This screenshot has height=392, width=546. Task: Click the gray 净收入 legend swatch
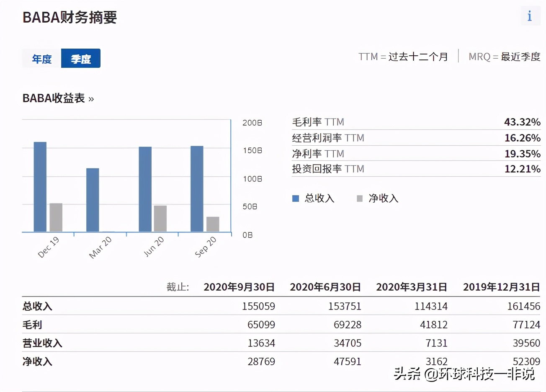tap(360, 199)
